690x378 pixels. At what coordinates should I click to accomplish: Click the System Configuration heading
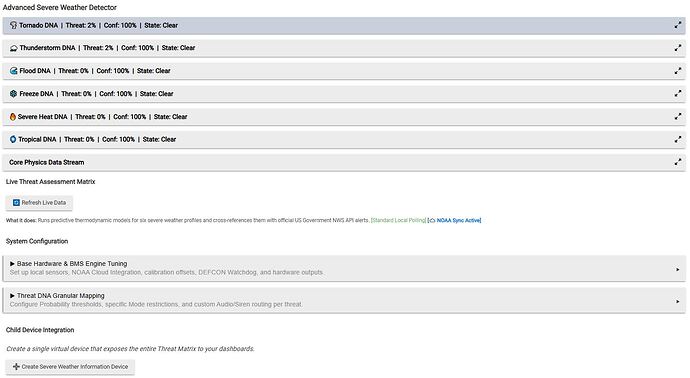pyautogui.click(x=37, y=241)
